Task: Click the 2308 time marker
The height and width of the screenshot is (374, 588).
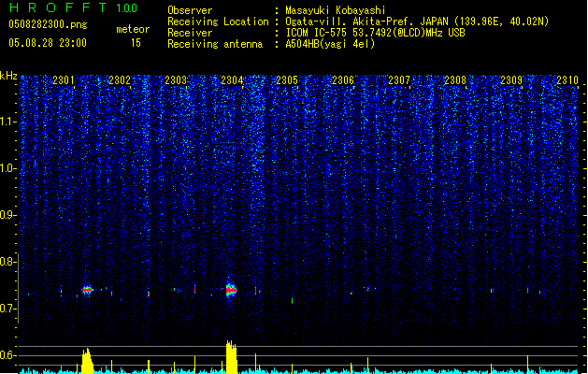Action: click(x=455, y=80)
